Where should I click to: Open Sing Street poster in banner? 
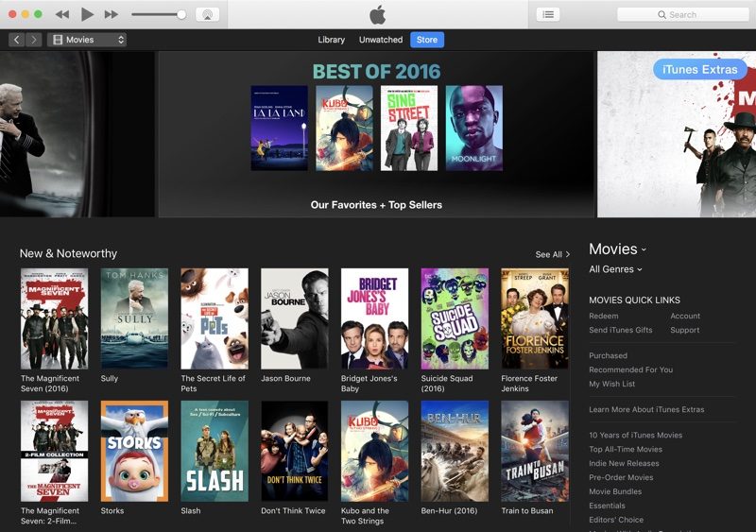point(409,128)
